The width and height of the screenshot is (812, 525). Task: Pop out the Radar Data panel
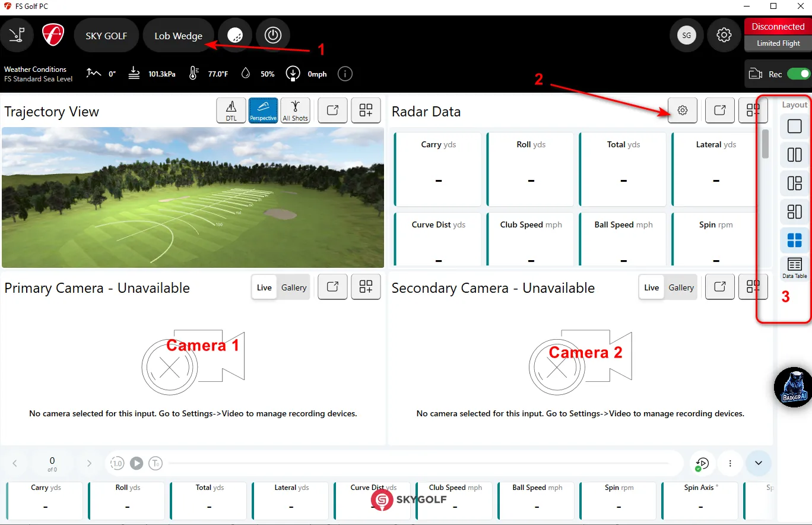(x=719, y=110)
